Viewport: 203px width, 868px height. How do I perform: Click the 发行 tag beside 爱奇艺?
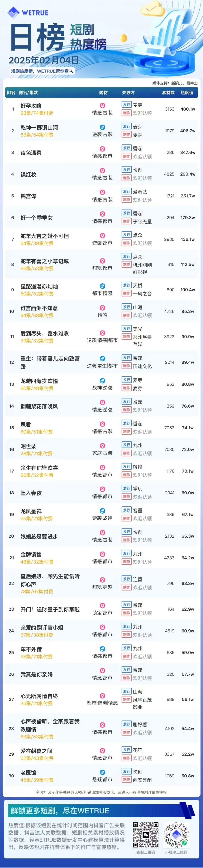coord(126,191)
